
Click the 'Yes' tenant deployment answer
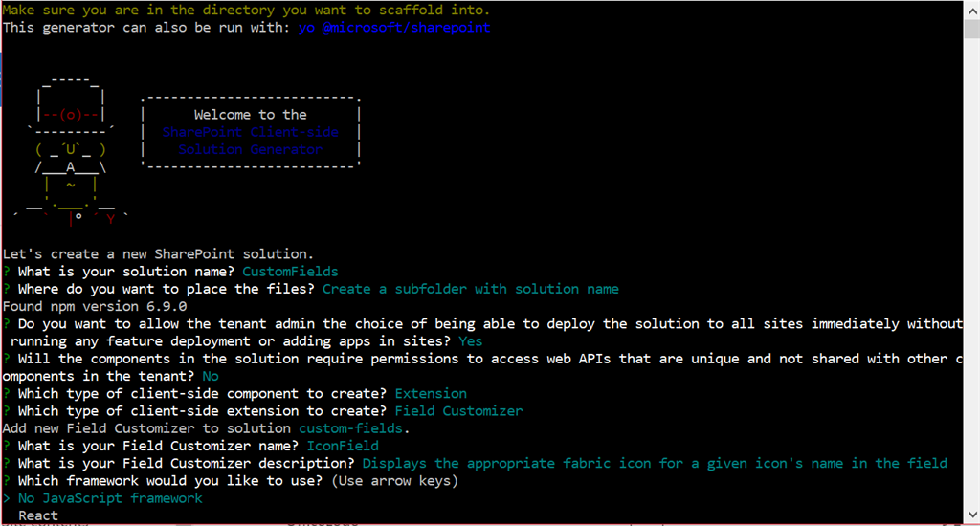pyautogui.click(x=470, y=341)
